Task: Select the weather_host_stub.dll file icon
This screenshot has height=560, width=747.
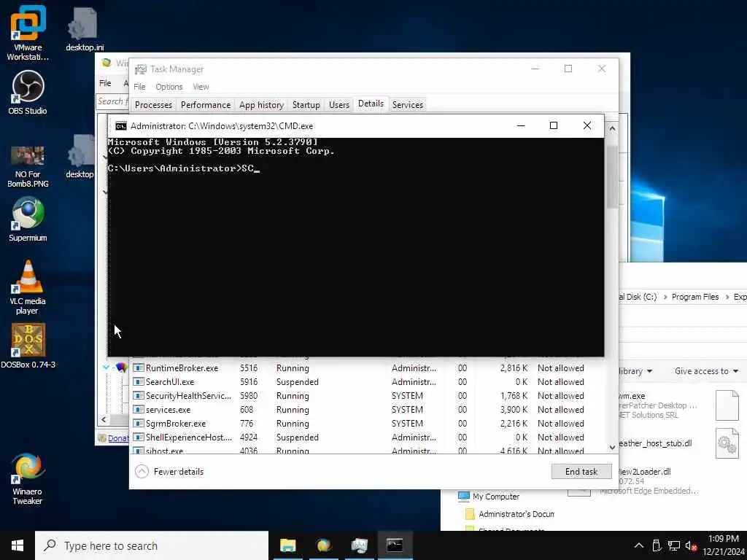Action: tap(727, 443)
